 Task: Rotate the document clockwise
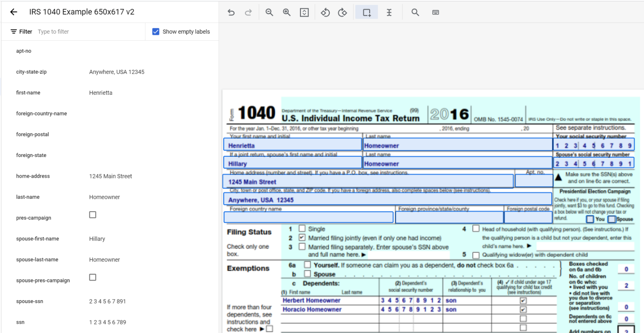[342, 12]
